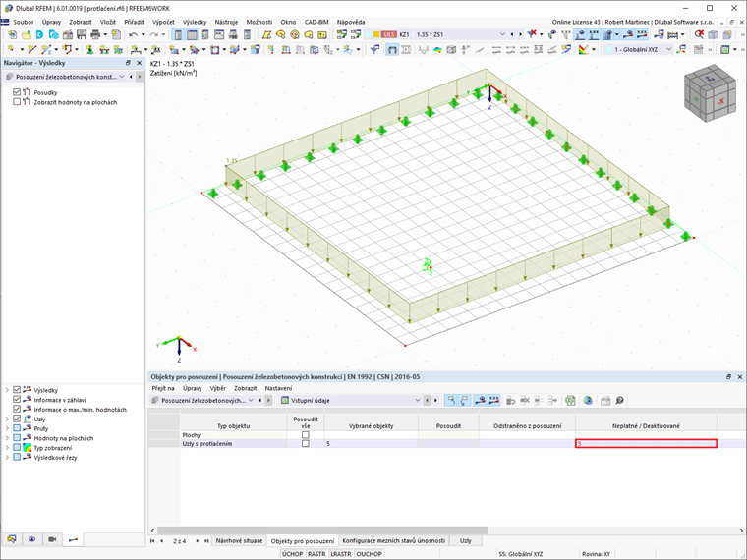Toggle the Posudky checkbox in navigator
This screenshot has height=560, width=747.
pyautogui.click(x=17, y=92)
